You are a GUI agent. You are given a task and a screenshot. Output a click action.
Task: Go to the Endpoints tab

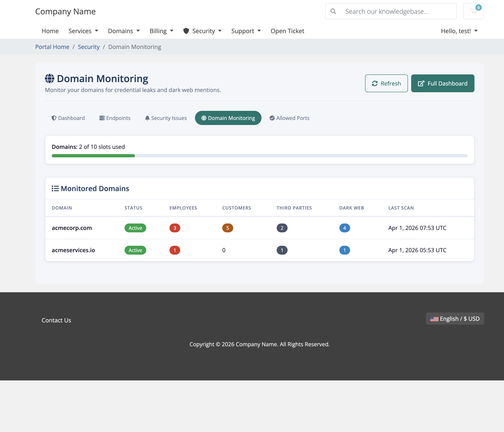click(115, 118)
